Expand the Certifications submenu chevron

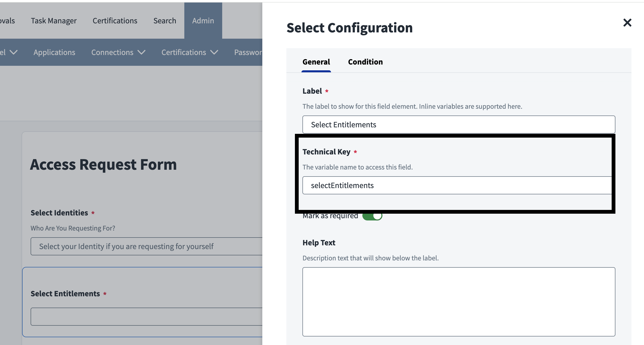214,52
